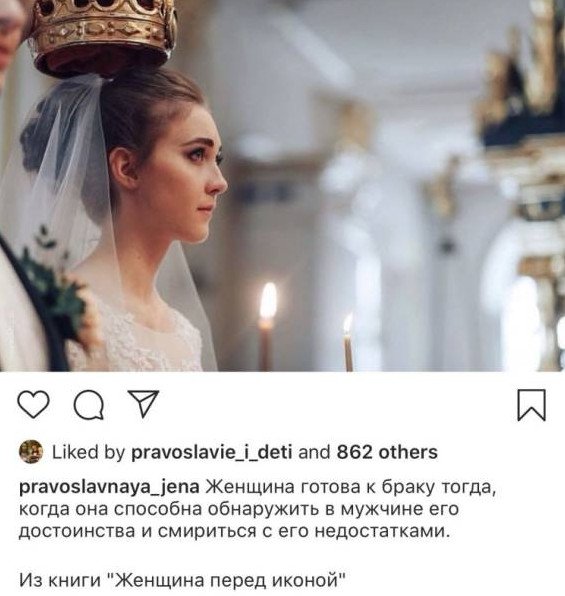The height and width of the screenshot is (596, 565).
Task: Open the liker's small profile avatar
Action: [31, 452]
